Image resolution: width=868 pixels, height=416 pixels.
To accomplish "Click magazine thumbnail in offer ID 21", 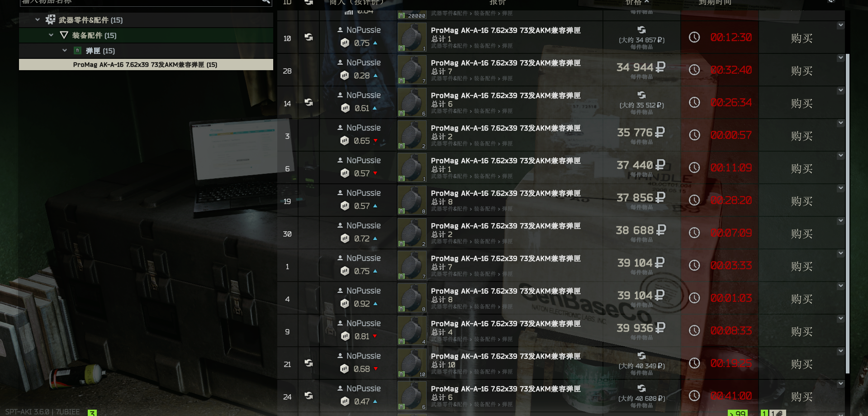I will pyautogui.click(x=412, y=363).
